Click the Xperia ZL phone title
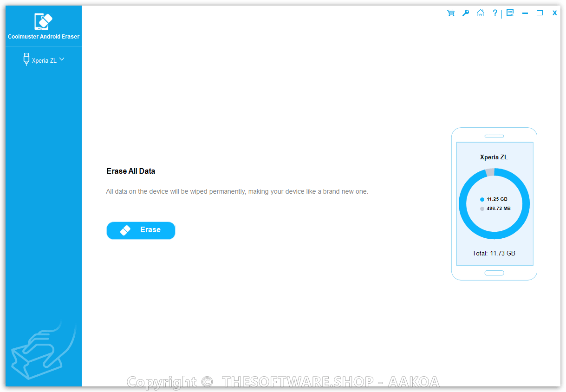566x392 pixels. click(x=494, y=157)
